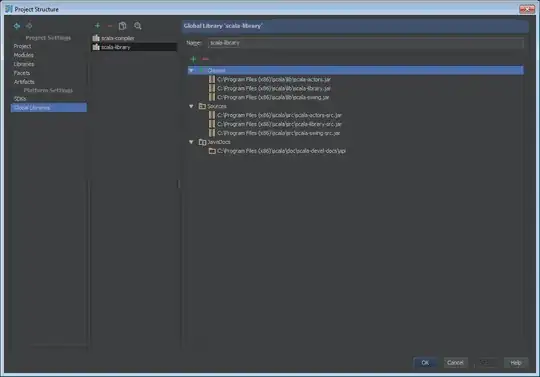
Task: Remove selected root with red minus icon
Action: point(206,59)
